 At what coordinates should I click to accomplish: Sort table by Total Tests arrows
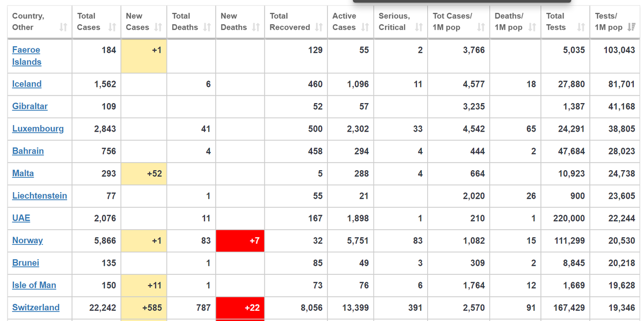click(581, 27)
